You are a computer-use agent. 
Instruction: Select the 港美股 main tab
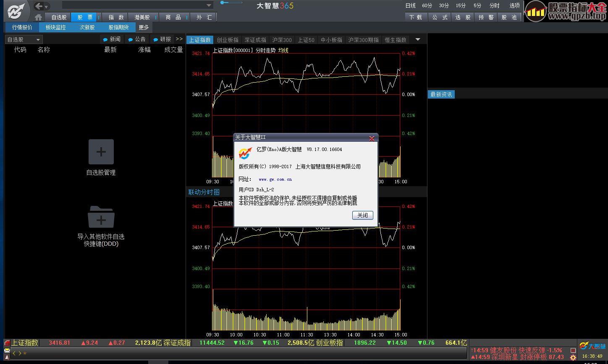point(142,17)
